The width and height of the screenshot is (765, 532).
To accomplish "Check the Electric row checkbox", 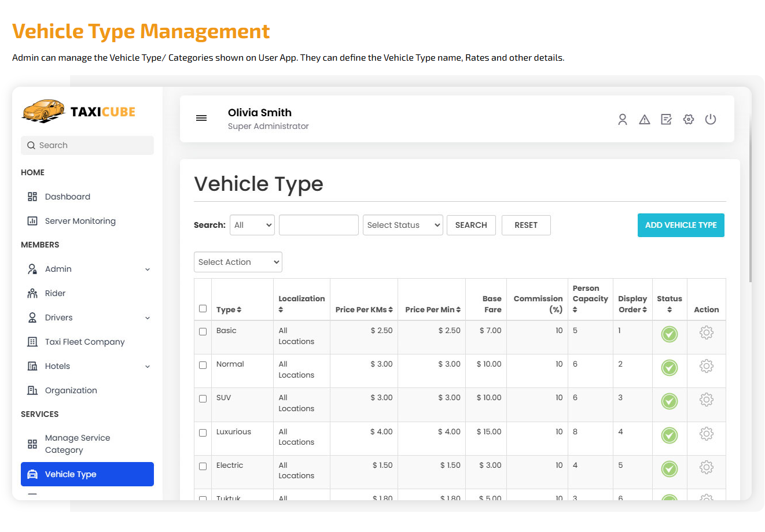I will pos(203,466).
